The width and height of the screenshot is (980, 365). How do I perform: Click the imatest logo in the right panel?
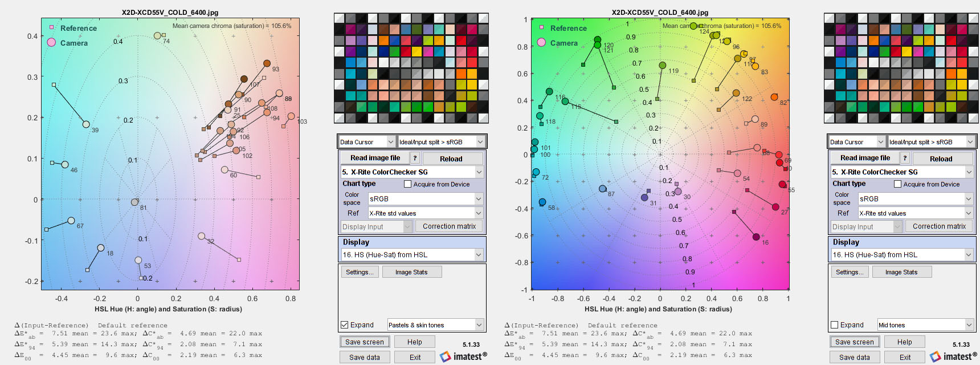click(x=953, y=356)
